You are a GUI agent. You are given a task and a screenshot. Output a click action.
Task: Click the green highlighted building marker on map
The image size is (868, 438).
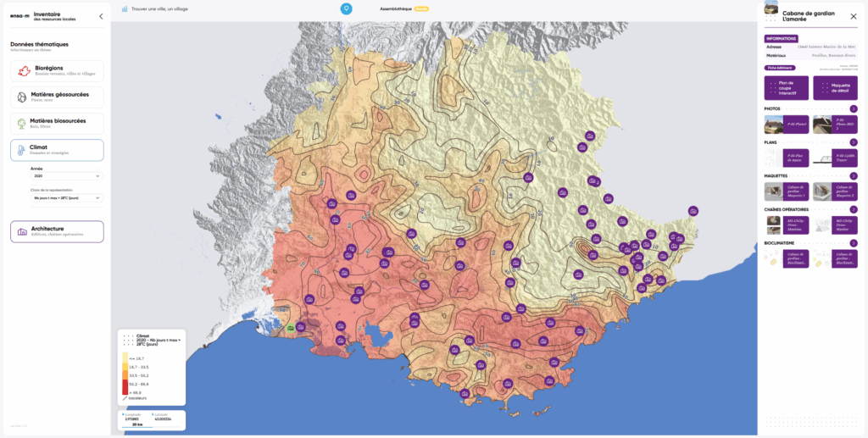291,327
